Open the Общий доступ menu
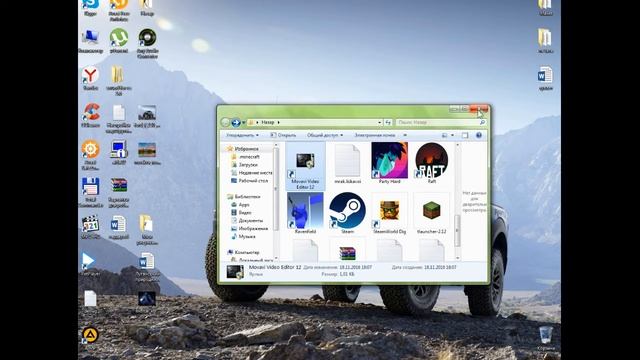 pos(325,135)
